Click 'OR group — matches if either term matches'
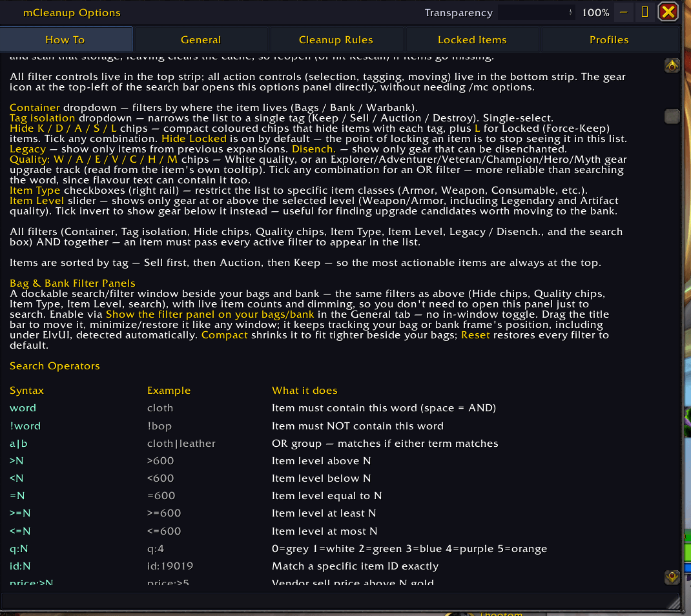The image size is (691, 616). click(x=385, y=443)
